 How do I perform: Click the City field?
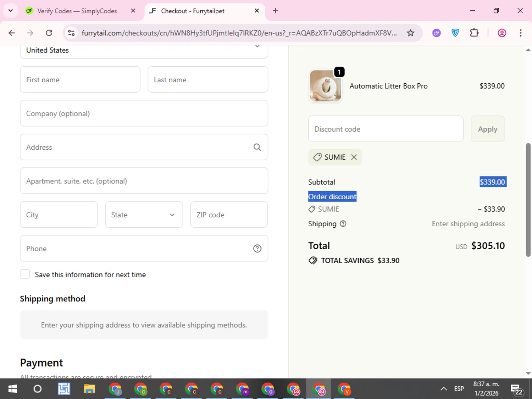[x=59, y=215]
